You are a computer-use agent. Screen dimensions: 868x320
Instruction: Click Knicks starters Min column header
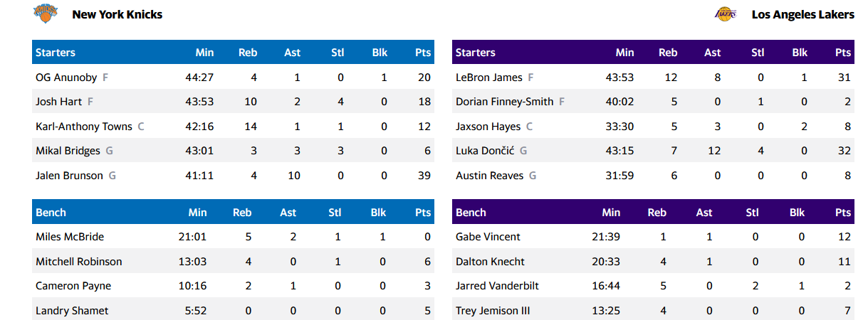205,53
